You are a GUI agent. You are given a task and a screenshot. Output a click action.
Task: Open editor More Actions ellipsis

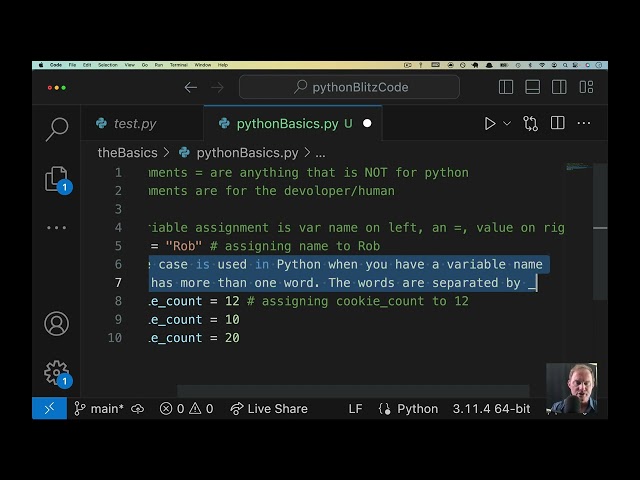point(584,123)
